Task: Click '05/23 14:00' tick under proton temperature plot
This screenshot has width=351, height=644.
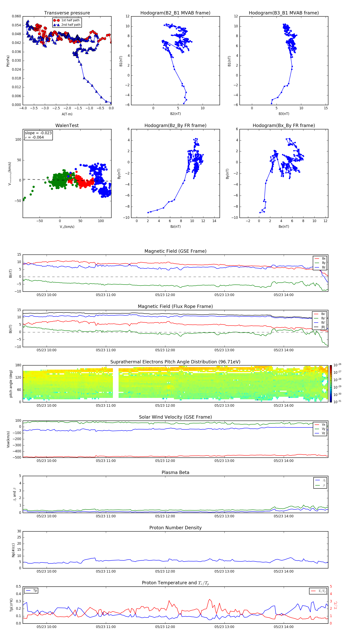Action: point(284,627)
